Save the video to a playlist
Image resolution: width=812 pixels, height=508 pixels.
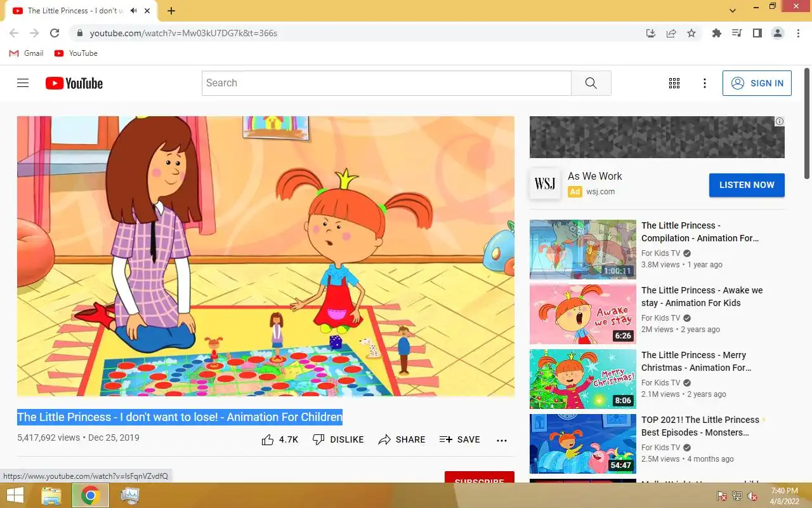pos(460,439)
